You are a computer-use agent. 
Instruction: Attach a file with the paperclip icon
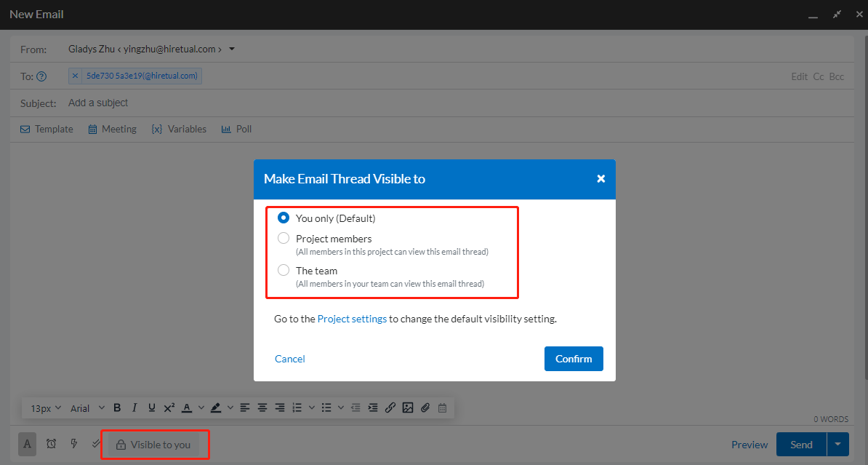425,408
